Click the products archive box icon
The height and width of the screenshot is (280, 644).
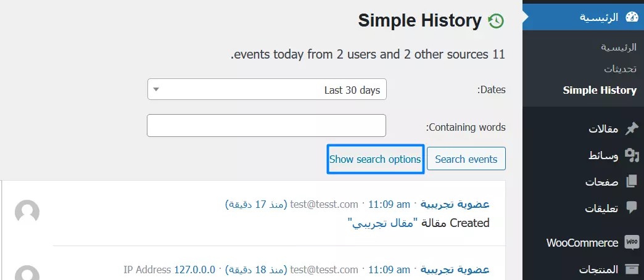[631, 270]
